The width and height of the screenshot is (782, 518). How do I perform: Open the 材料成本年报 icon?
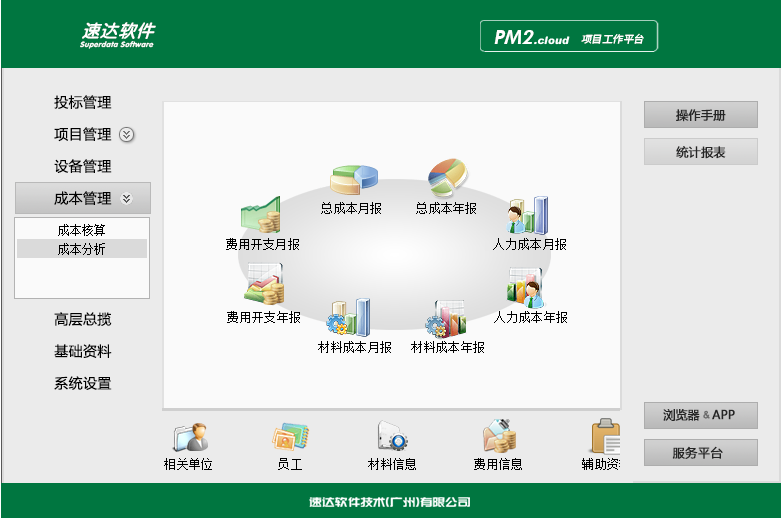click(x=446, y=318)
